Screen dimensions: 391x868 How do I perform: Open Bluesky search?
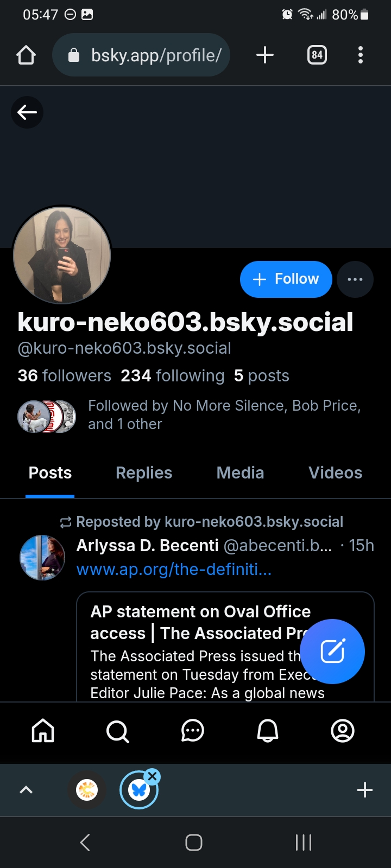(117, 731)
